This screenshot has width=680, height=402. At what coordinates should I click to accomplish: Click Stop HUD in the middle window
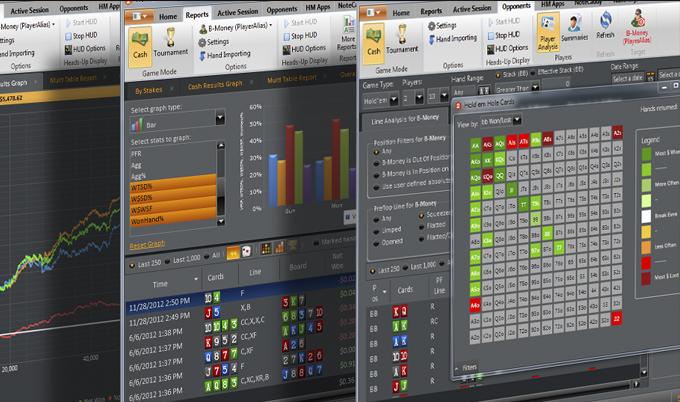point(304,36)
